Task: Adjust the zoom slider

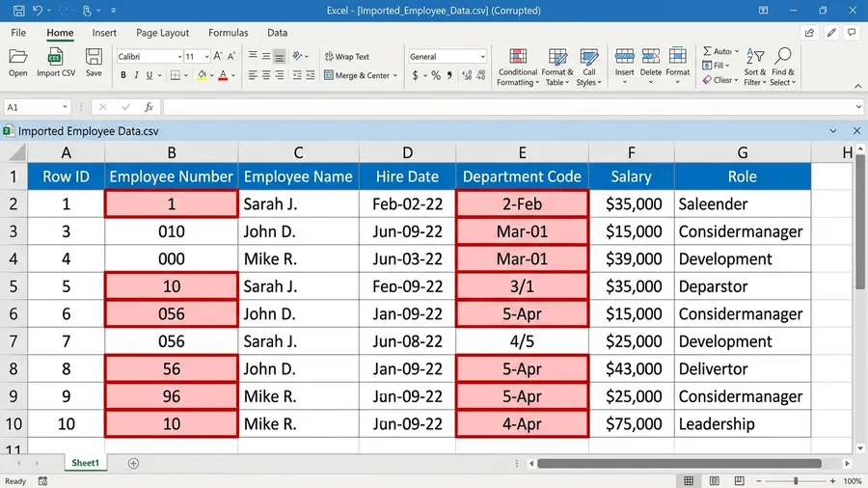Action: pyautogui.click(x=796, y=481)
